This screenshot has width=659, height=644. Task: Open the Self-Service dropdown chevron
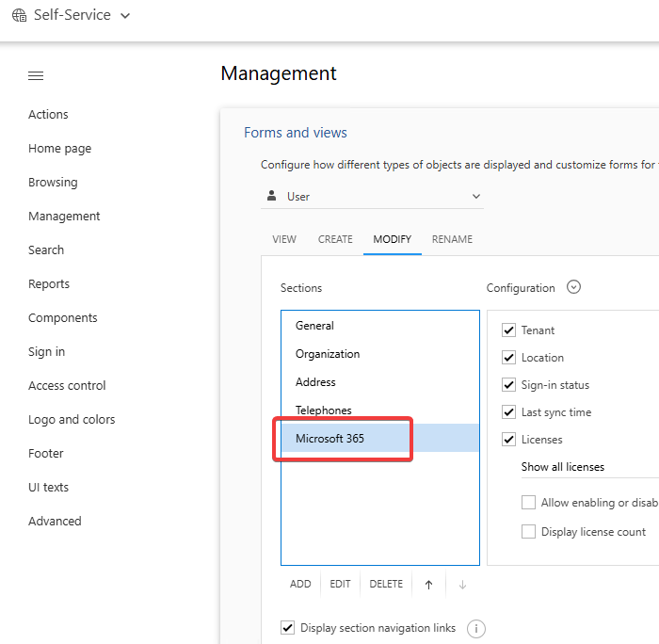125,16
